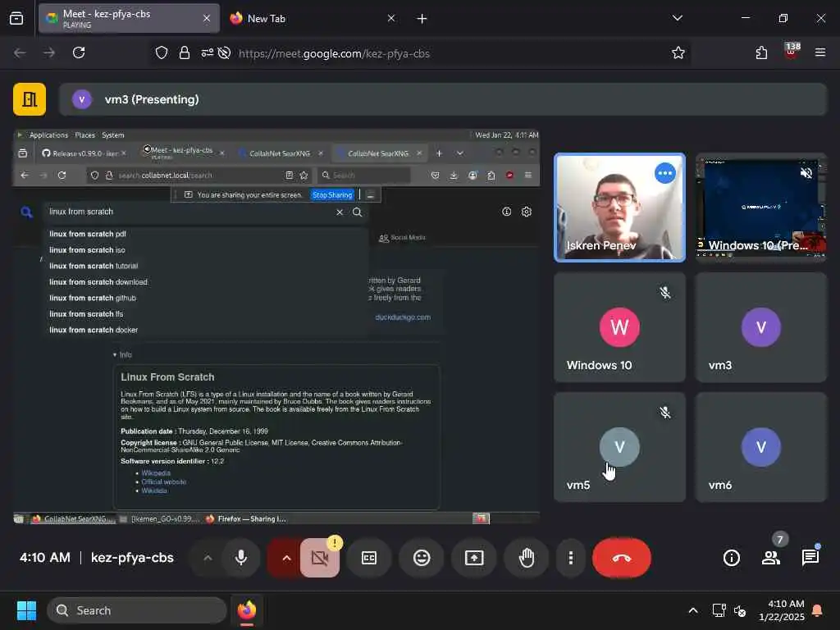Click 'linux from scratch pdf' suggestion
The height and width of the screenshot is (630, 840).
[x=88, y=234]
